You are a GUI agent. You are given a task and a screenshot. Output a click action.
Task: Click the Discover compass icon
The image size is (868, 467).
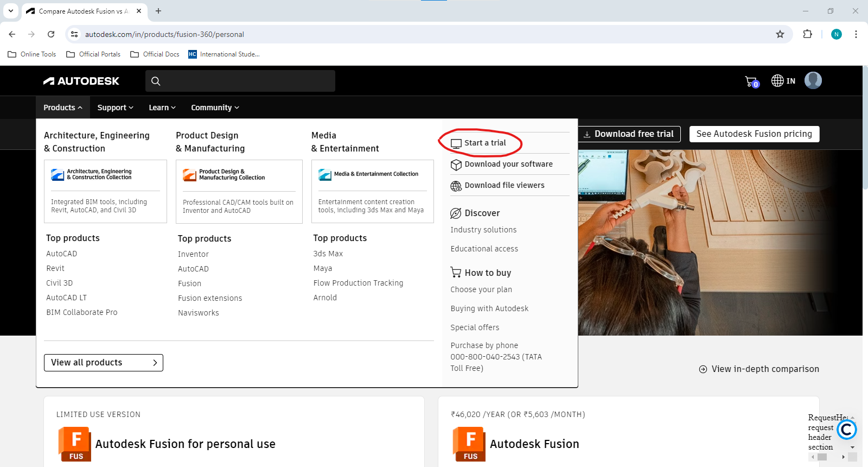456,213
